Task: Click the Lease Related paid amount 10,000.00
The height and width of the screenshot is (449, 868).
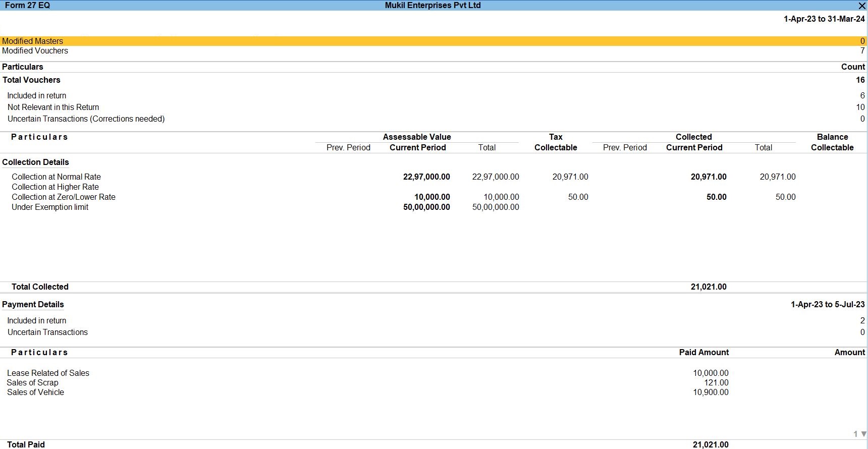Action: (x=711, y=373)
